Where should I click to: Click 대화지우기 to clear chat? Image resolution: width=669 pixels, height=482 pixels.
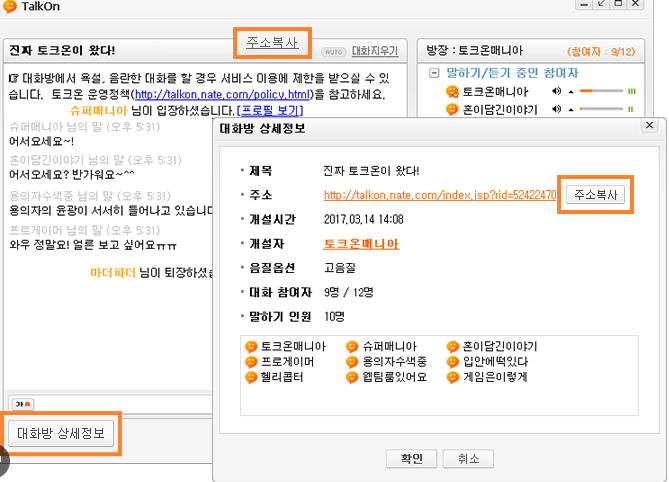coord(375,51)
